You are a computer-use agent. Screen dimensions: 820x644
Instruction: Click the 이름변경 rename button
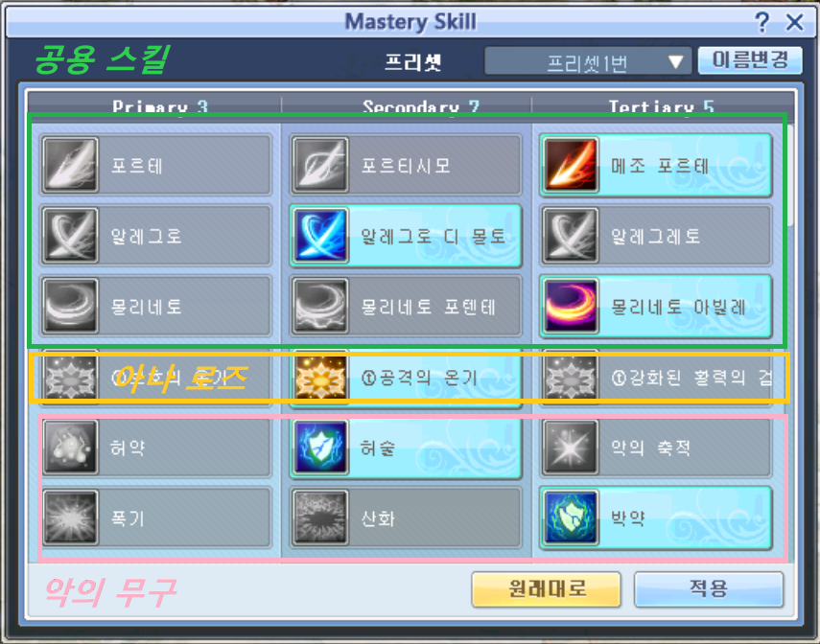(750, 61)
